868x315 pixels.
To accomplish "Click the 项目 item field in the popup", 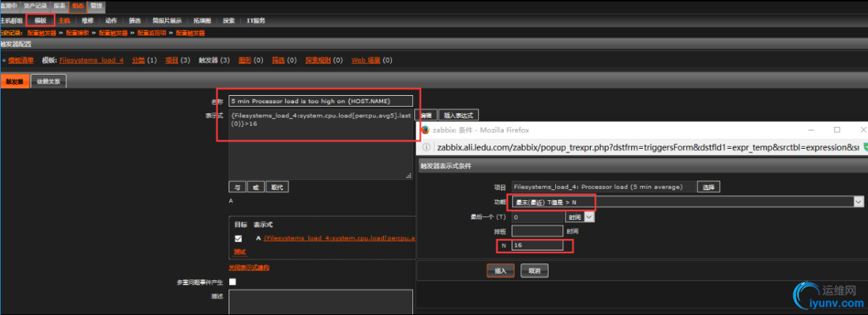I will pos(603,187).
